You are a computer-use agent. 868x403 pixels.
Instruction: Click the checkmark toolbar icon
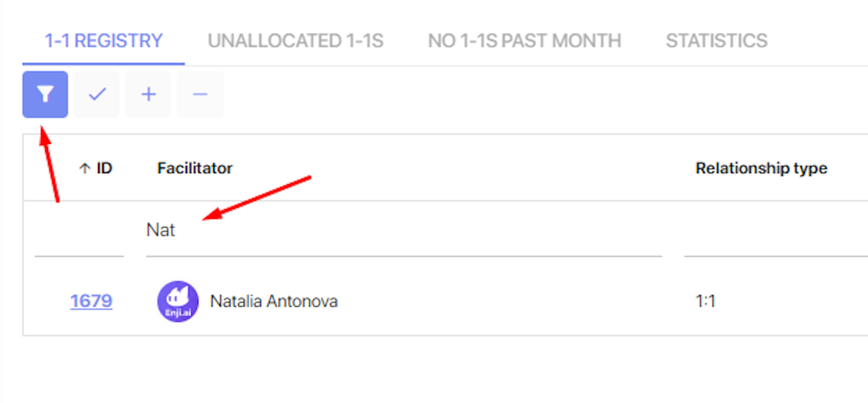(x=97, y=94)
